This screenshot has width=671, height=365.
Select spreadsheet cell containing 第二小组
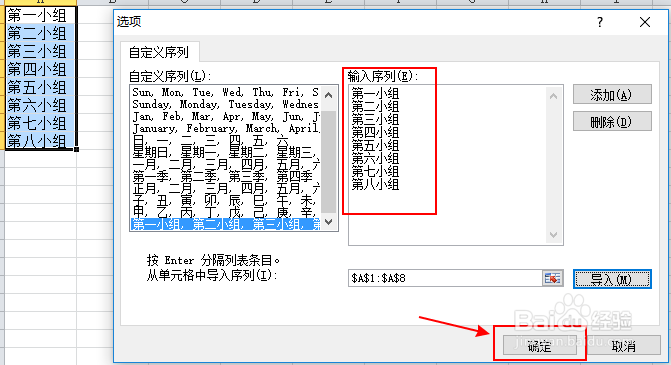[40, 33]
